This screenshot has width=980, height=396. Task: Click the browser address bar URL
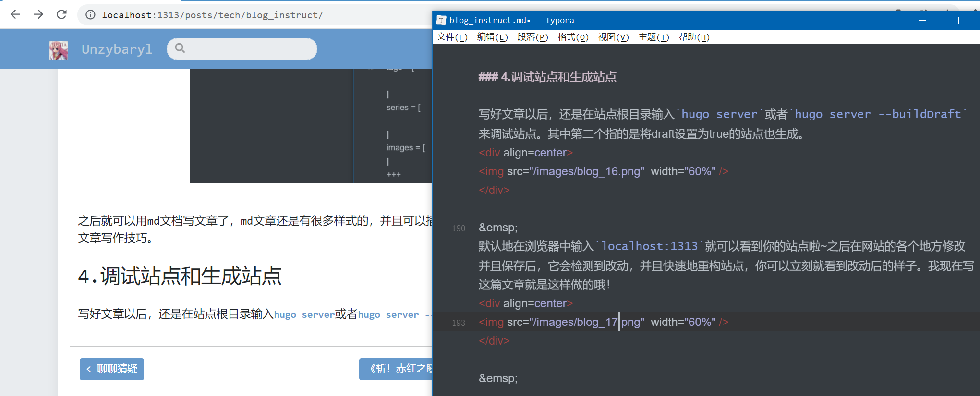pos(212,15)
